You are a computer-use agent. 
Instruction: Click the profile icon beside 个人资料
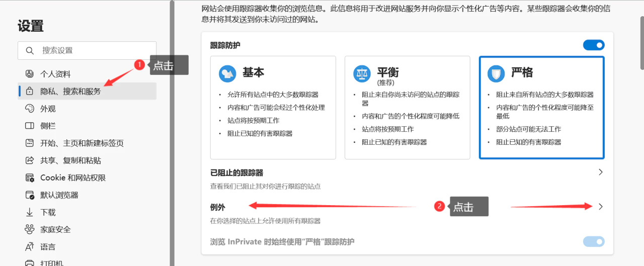[30, 74]
